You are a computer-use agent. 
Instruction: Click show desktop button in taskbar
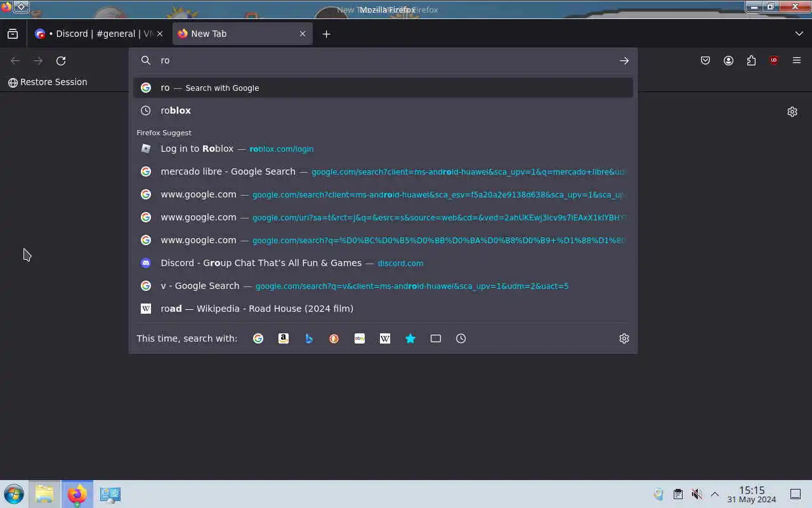click(796, 494)
